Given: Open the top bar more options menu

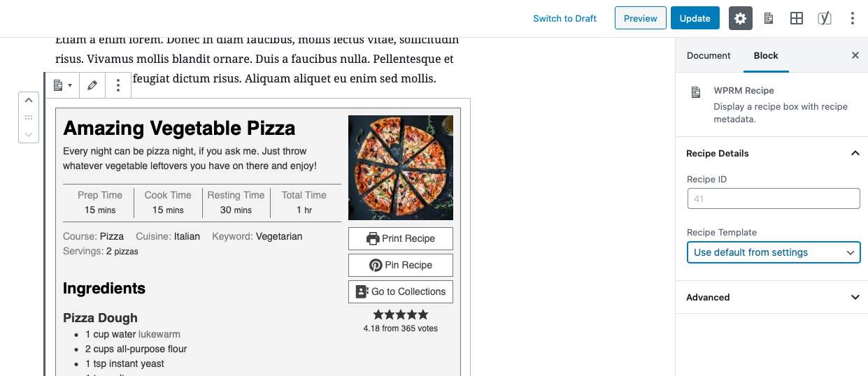Looking at the screenshot, I should click(852, 18).
